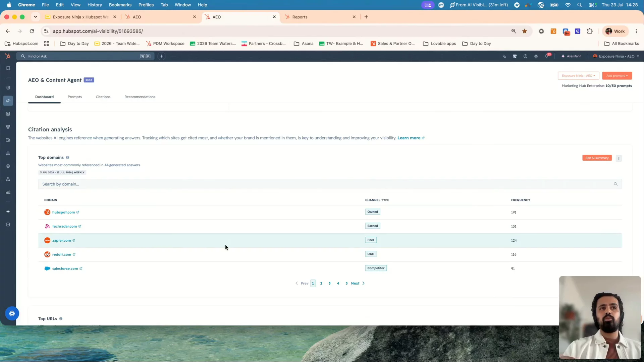
Task: Open the Top domains three-dot options menu
Action: pos(619,158)
